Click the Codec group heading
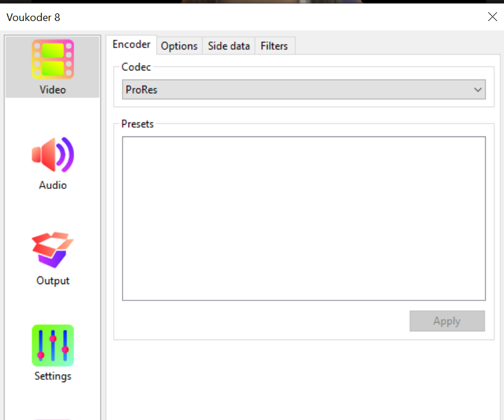The height and width of the screenshot is (420, 504). 136,67
